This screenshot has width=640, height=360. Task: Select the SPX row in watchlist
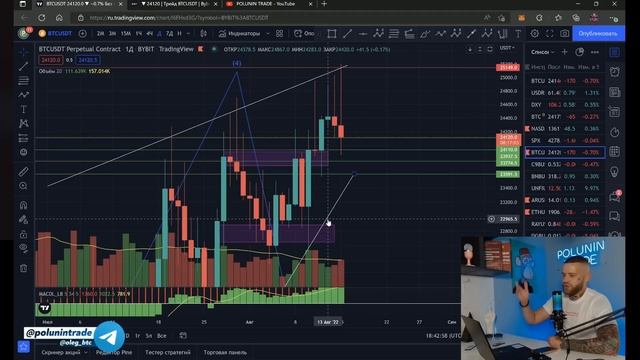565,140
